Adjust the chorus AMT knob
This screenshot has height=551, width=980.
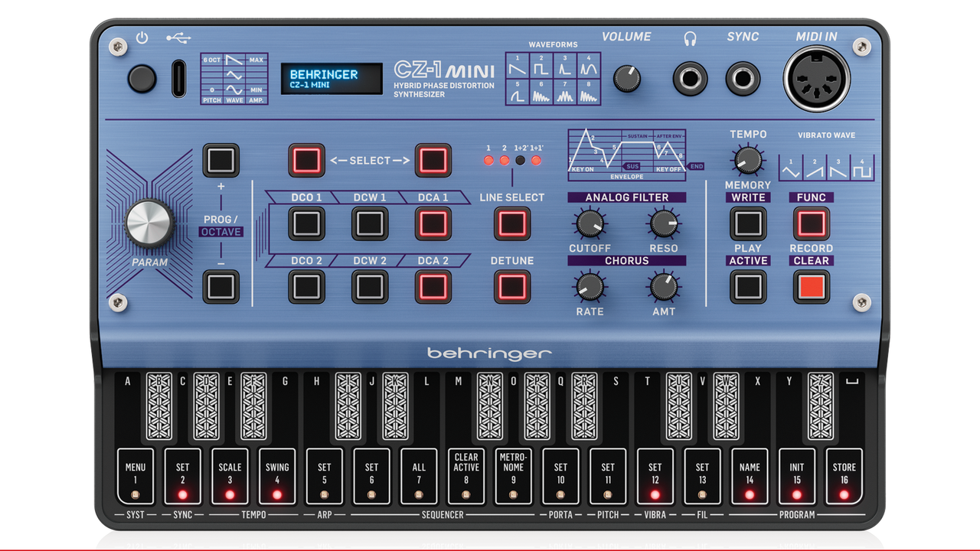664,286
